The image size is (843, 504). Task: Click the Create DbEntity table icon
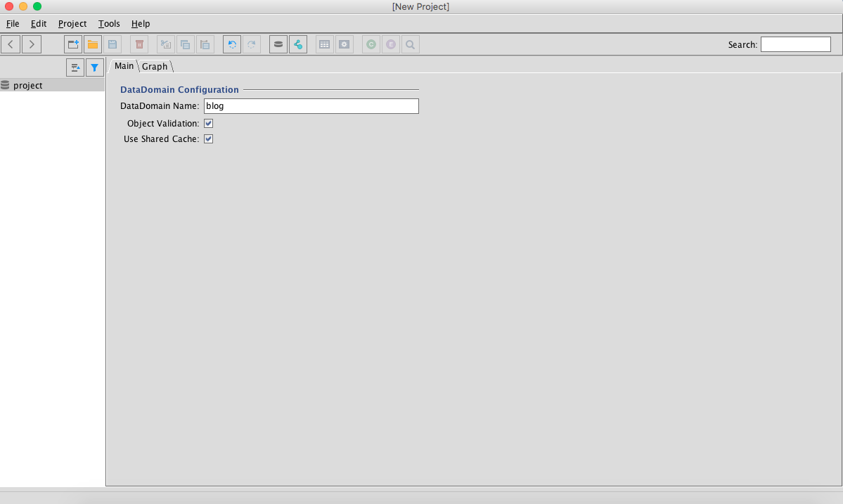(325, 44)
